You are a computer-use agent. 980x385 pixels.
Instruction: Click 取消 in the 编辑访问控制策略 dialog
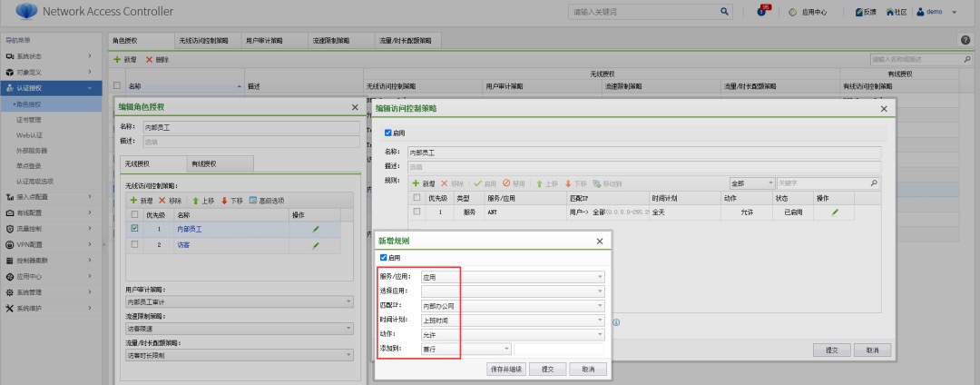872,350
